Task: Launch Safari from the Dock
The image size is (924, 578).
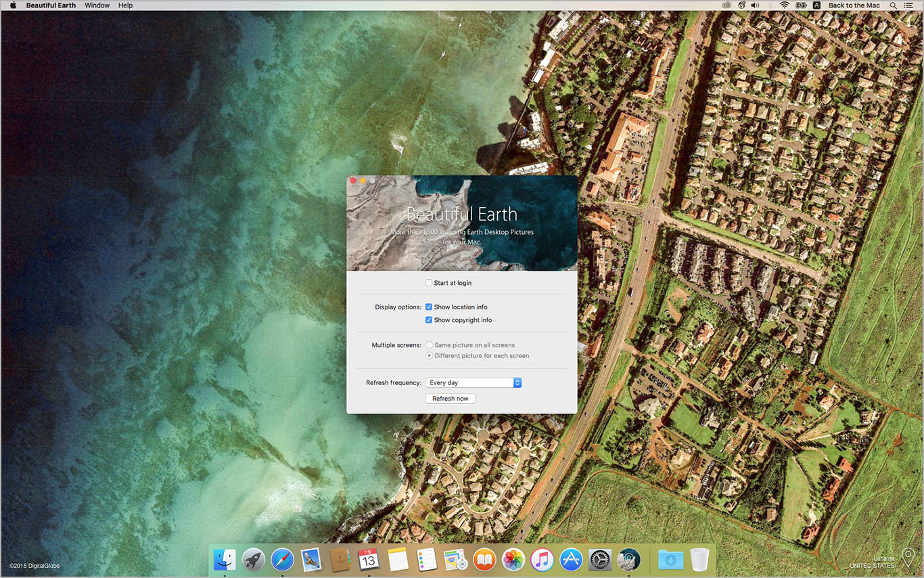Action: click(282, 560)
